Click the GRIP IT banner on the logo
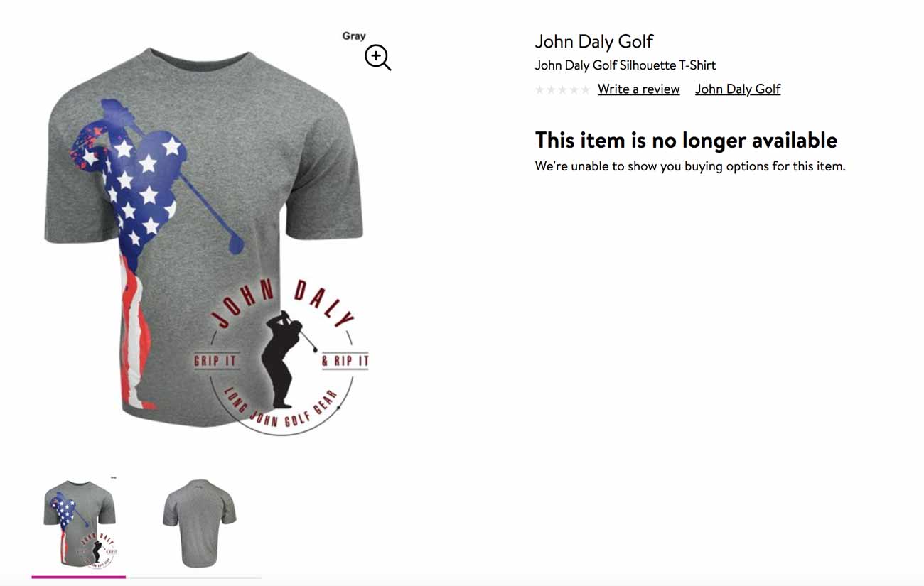 click(215, 360)
